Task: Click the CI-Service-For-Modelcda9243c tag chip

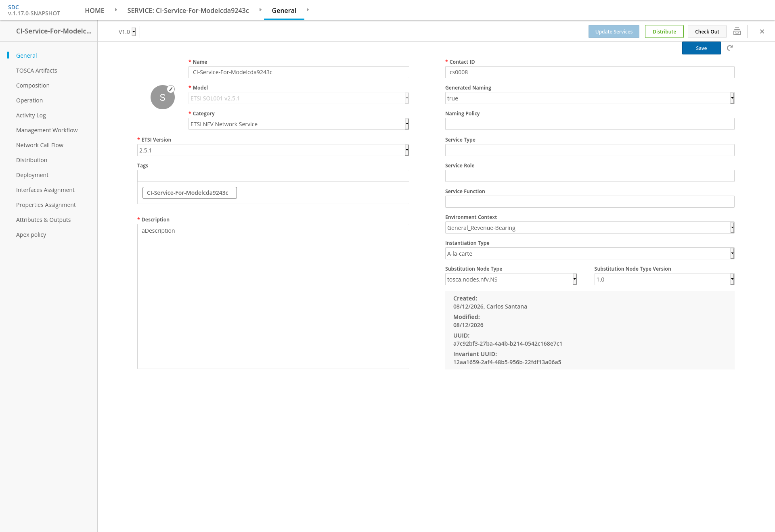Action: click(x=189, y=193)
